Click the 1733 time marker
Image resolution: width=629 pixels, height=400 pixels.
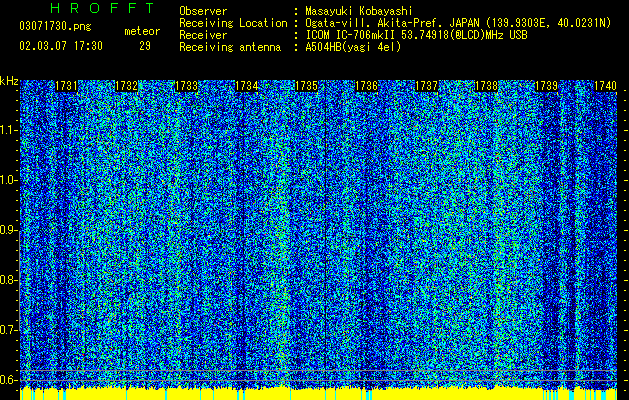point(187,86)
